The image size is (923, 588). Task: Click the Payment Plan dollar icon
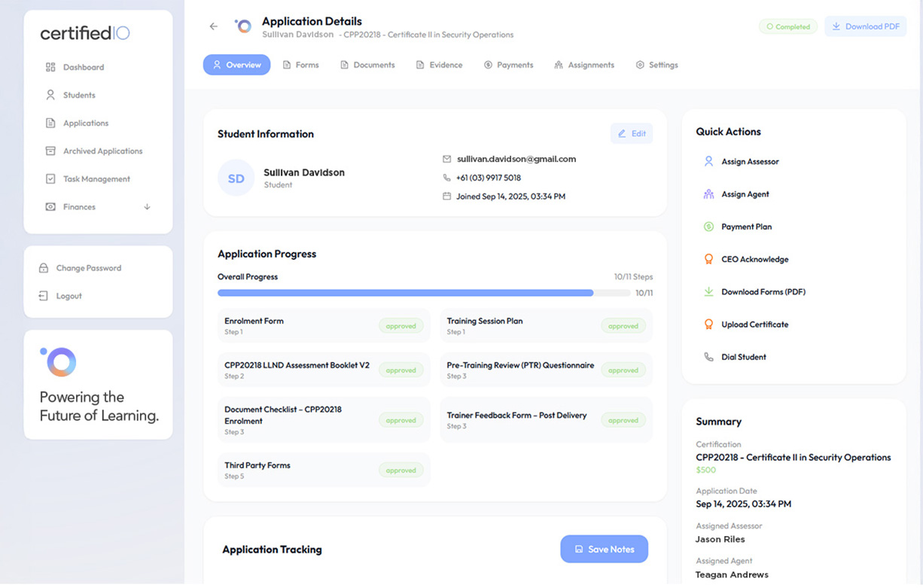click(708, 227)
